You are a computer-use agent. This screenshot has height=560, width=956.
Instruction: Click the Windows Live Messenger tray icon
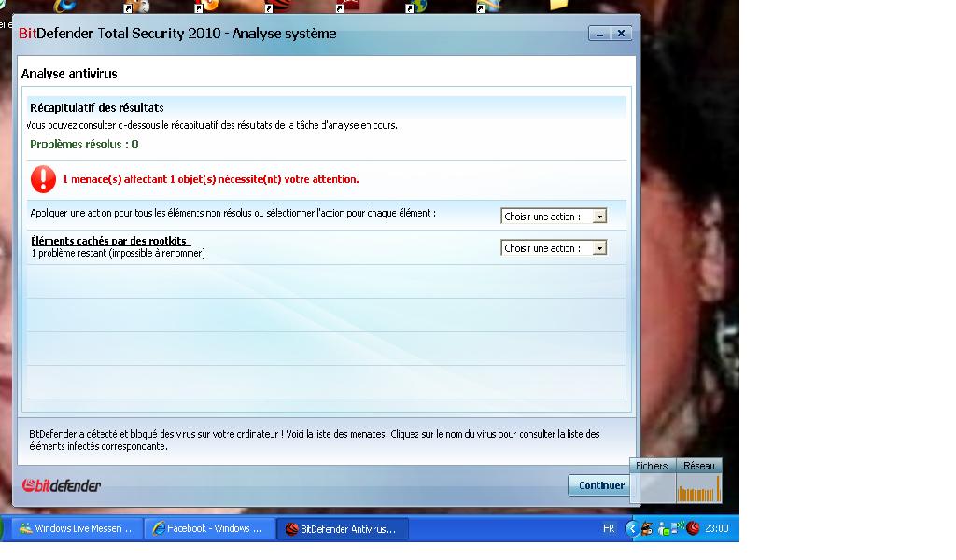(664, 529)
